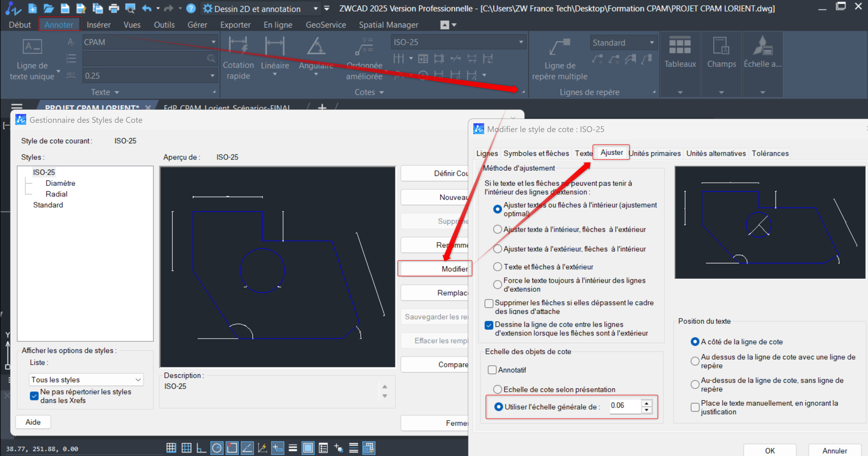Image resolution: width=868 pixels, height=456 pixels.
Task: Expand the ISO-25 dimension style dropdown in ribbon
Action: pyautogui.click(x=521, y=42)
